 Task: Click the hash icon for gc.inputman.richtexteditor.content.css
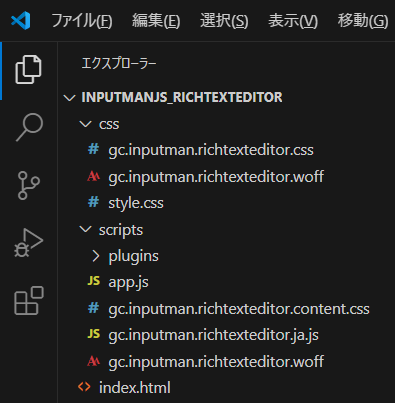pyautogui.click(x=93, y=308)
